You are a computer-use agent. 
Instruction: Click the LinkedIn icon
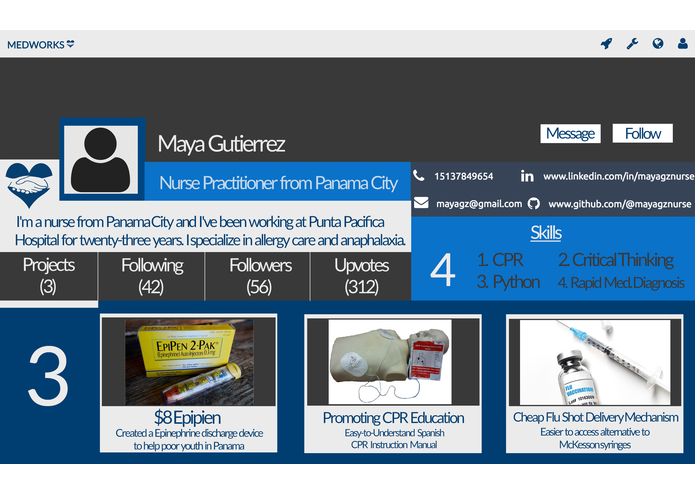527,176
